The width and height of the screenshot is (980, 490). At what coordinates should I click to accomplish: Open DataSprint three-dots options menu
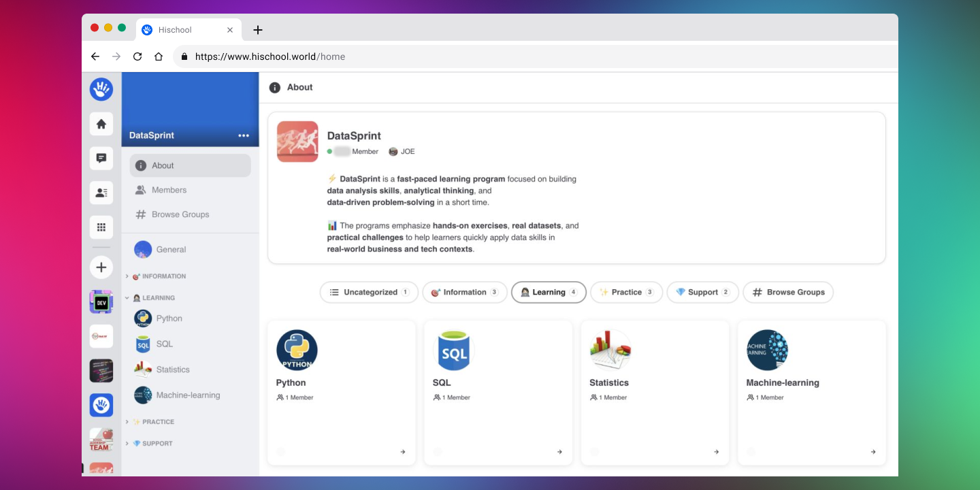tap(244, 135)
